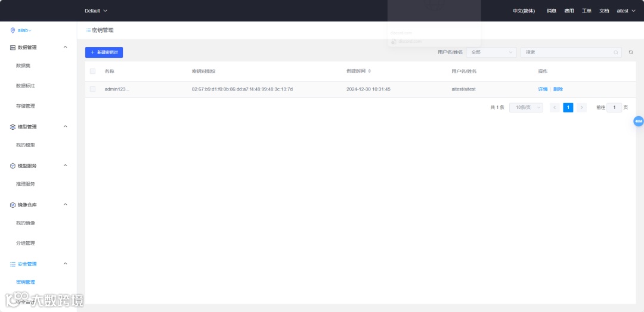
Task: Click the fingerprint 82:67:b9:d1... cell
Action: click(242, 89)
